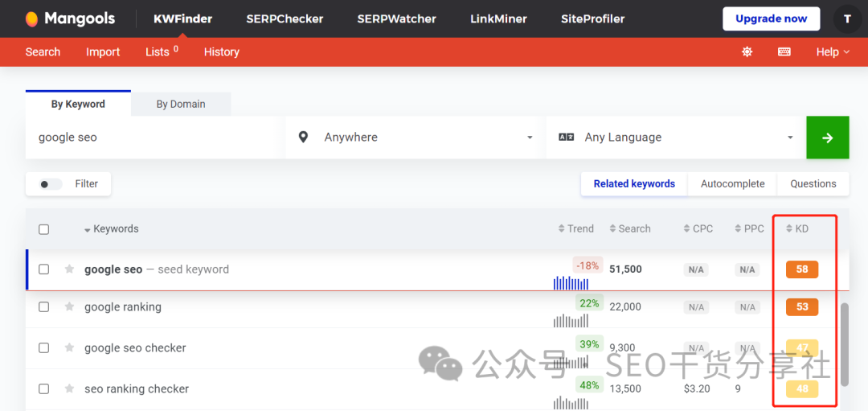The width and height of the screenshot is (868, 411).
Task: Toggle the Filter switch
Action: [51, 184]
